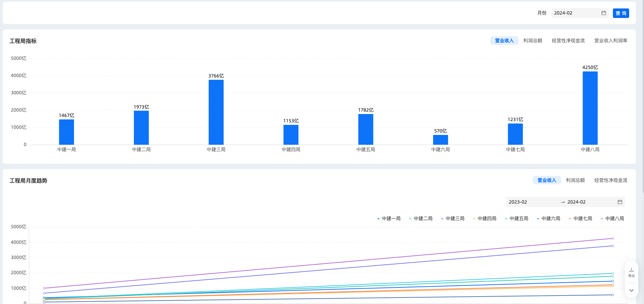Toggle 中建六局 legend series
Viewport: 644px width, 304px height.
(x=548, y=218)
